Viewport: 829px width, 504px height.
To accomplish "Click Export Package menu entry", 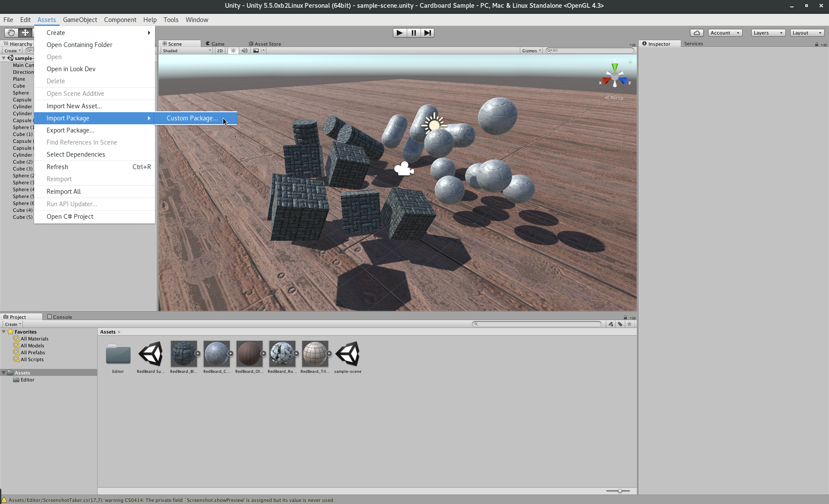I will click(70, 130).
